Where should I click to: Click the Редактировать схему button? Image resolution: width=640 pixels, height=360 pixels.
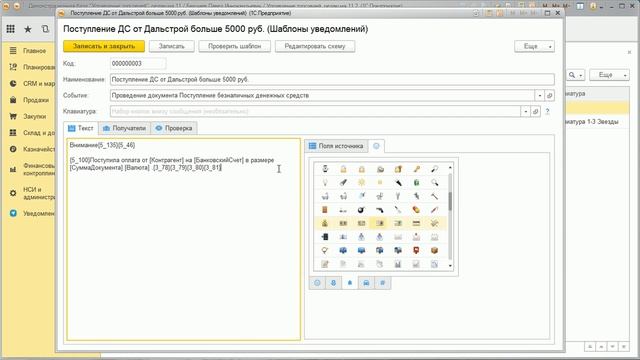pyautogui.click(x=315, y=46)
